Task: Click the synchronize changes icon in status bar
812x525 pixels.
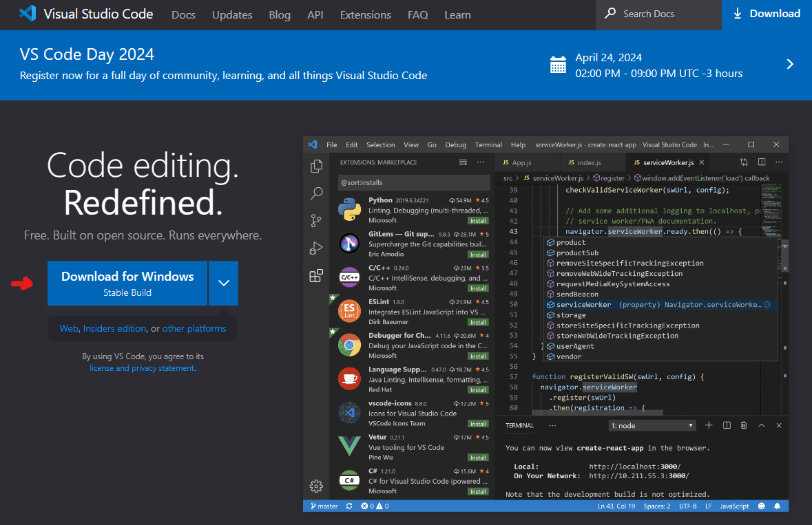Action: coord(350,506)
